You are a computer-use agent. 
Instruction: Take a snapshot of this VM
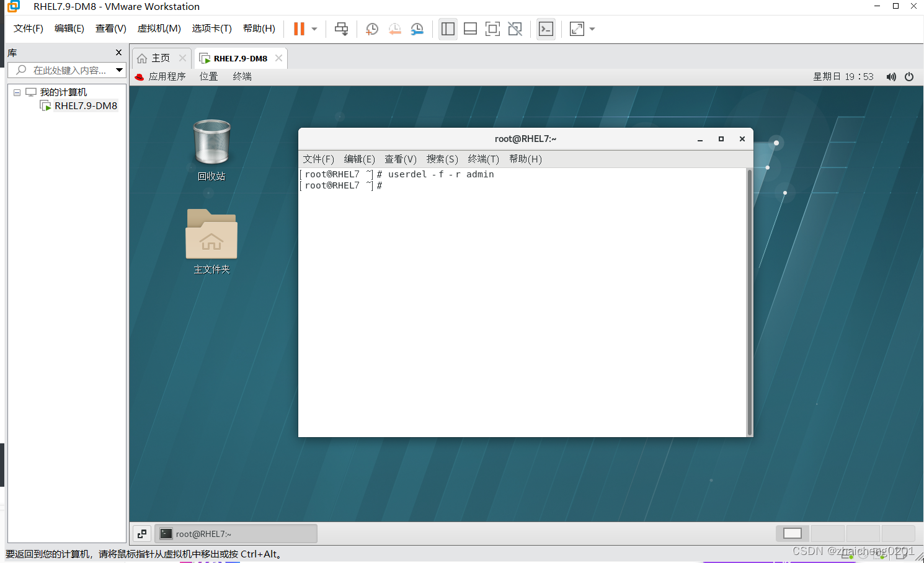pos(372,29)
